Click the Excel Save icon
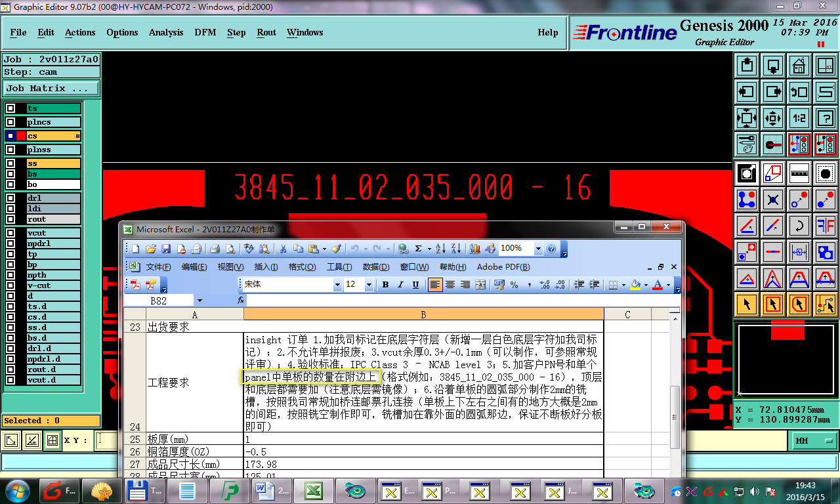The width and height of the screenshot is (840, 504). pyautogui.click(x=166, y=249)
